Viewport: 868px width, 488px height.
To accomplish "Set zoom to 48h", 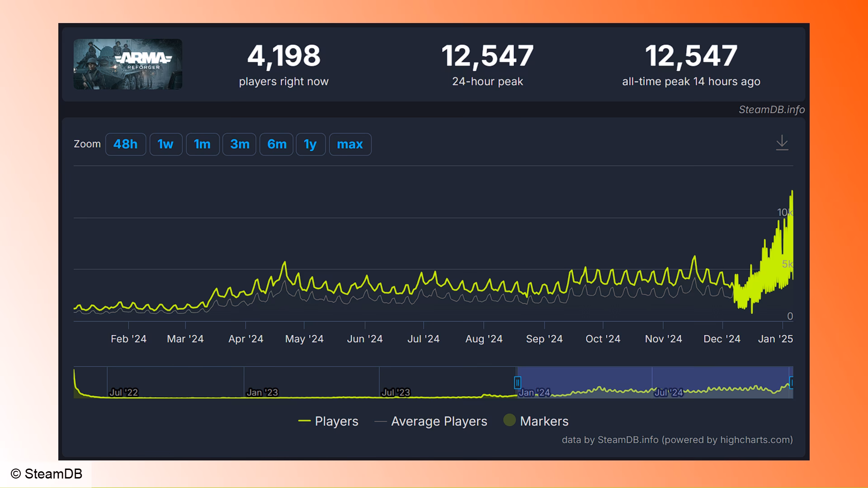I will [126, 144].
